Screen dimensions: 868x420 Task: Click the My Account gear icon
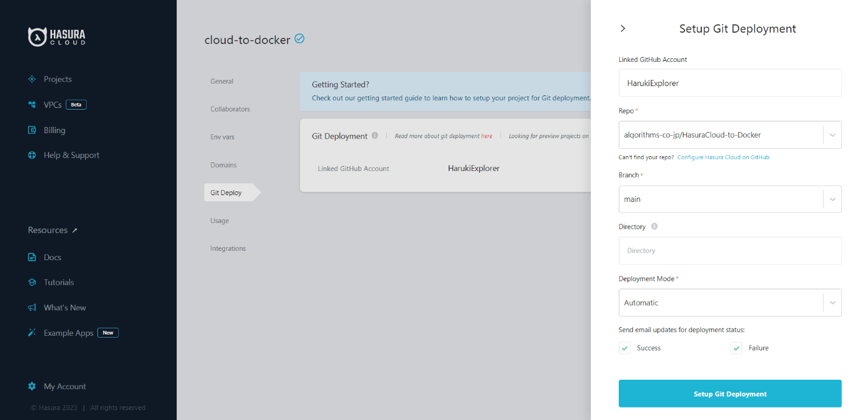coord(32,386)
